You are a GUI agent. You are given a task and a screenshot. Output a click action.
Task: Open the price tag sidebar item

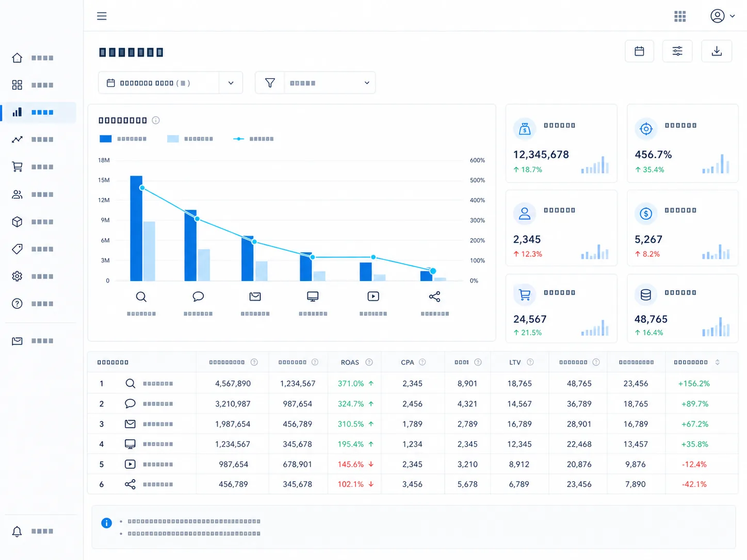click(x=17, y=249)
